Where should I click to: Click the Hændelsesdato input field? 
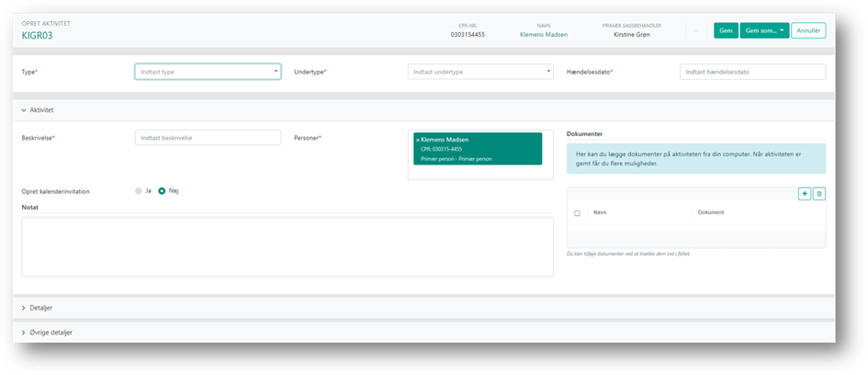tap(752, 72)
